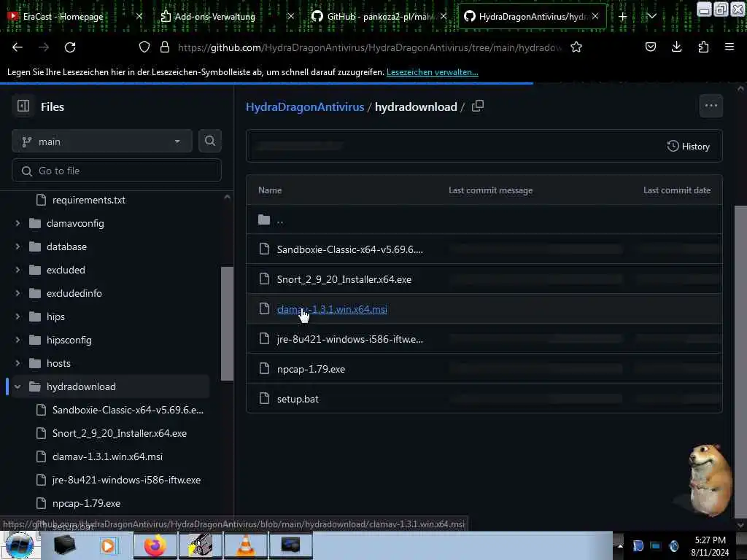Close the Add-ons-Verwaltung tab
The height and width of the screenshot is (560, 747).
[290, 16]
